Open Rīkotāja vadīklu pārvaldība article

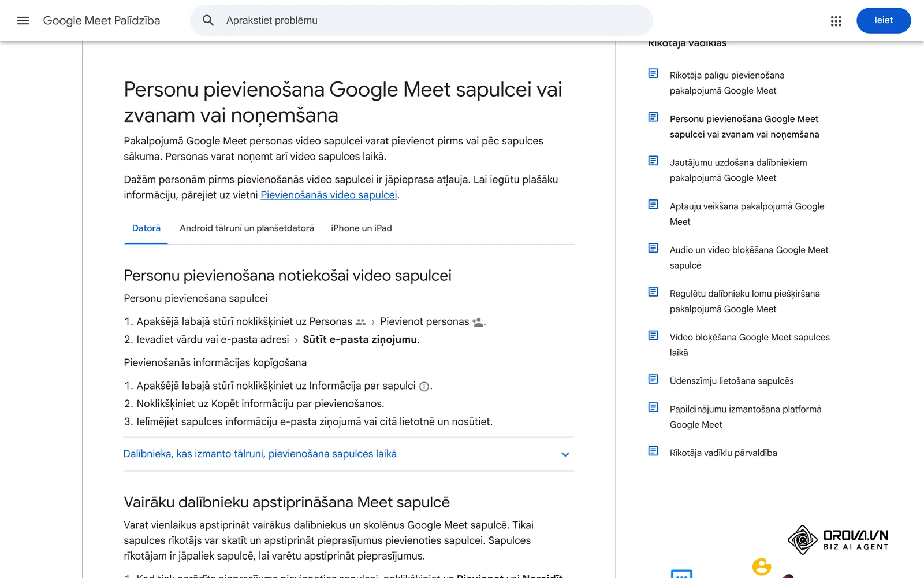(x=723, y=453)
